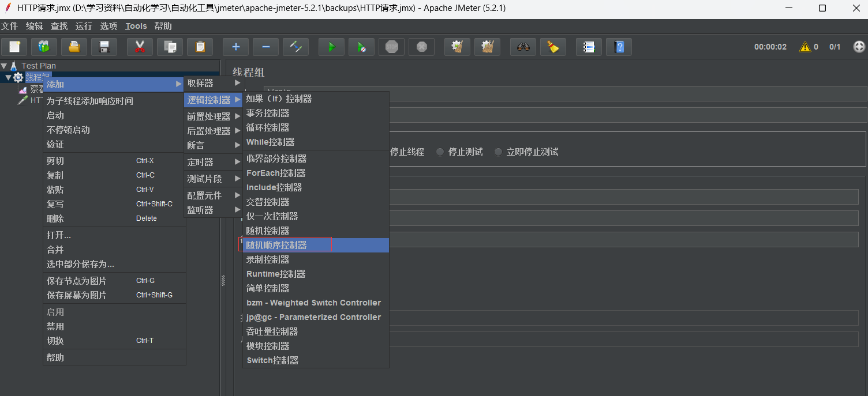Screen dimensions: 868x396
Task: Click the Toggle enable/disable toolbar icon
Action: [x=295, y=47]
